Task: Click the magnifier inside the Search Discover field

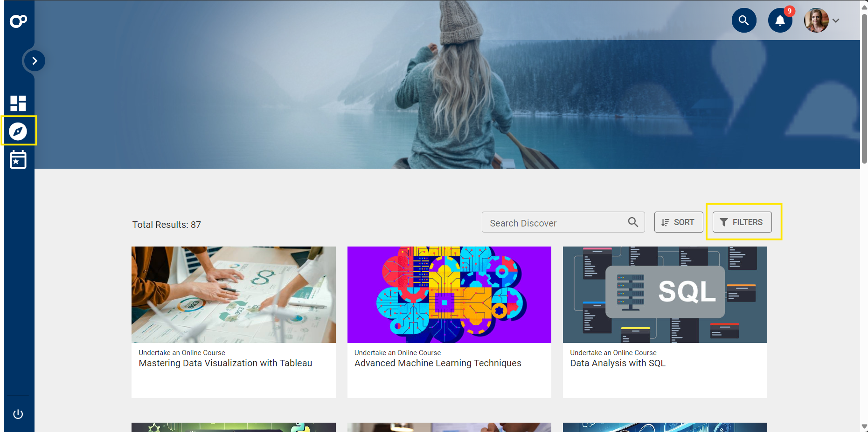Action: click(x=633, y=222)
